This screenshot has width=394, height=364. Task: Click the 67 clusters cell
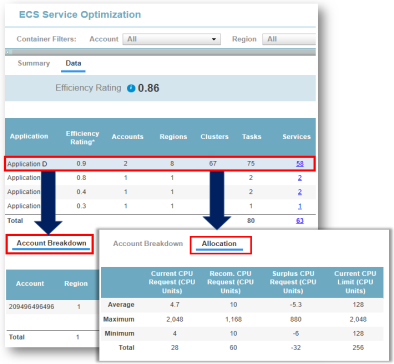pos(213,164)
